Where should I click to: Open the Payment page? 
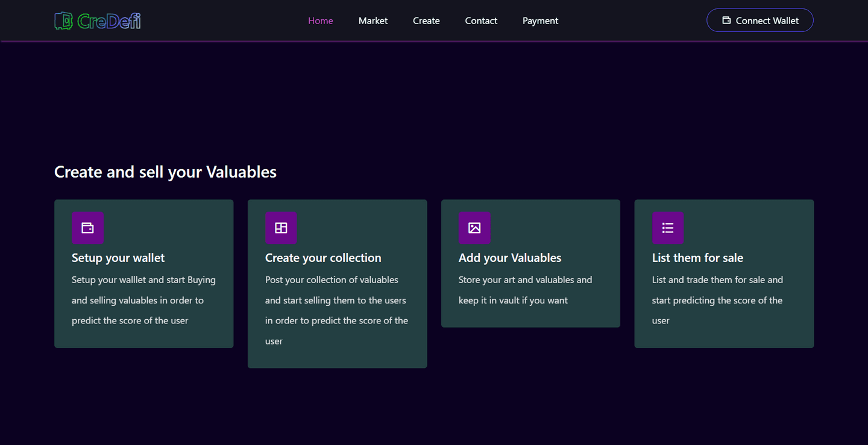tap(540, 20)
